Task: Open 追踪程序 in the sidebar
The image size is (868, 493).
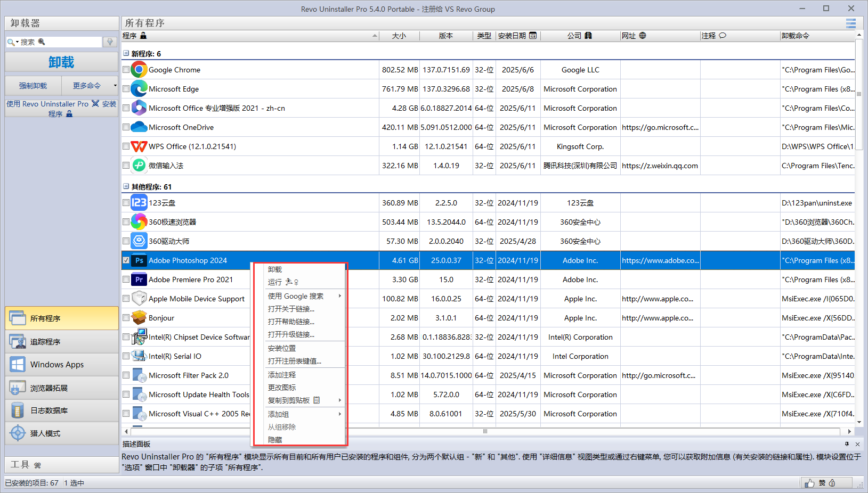Action: click(x=62, y=342)
